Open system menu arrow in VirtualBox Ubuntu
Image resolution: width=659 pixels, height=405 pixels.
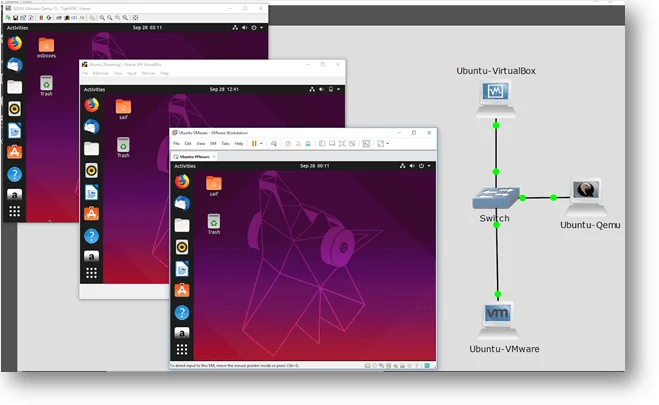tap(338, 89)
